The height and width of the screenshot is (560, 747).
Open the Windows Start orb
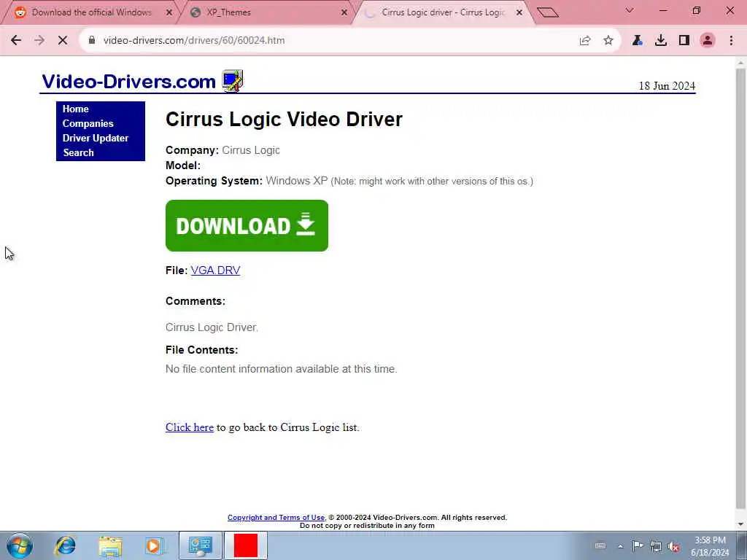click(20, 545)
